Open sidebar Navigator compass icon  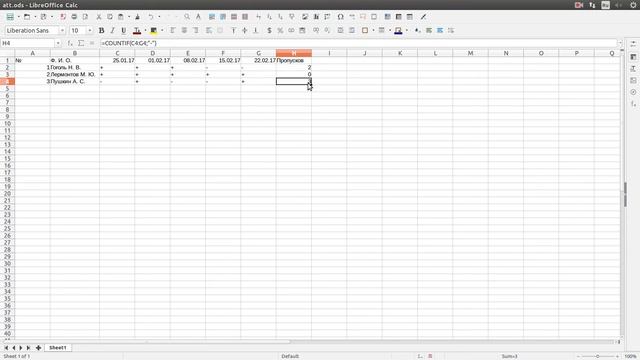tap(633, 92)
